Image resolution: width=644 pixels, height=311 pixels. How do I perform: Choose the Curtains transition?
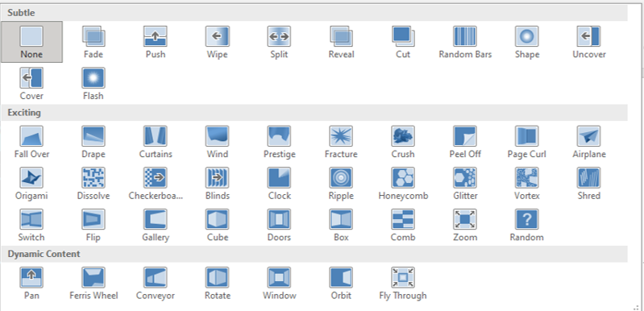(156, 142)
